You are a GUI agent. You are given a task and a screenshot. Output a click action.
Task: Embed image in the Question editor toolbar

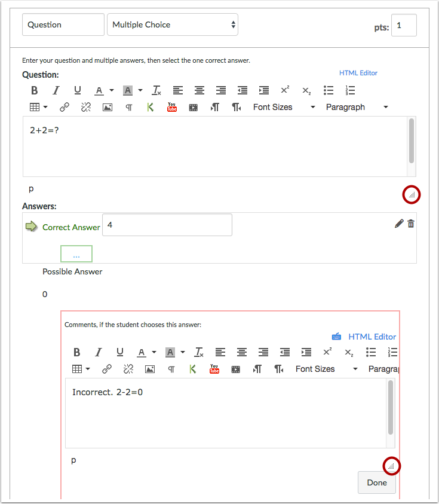click(108, 108)
